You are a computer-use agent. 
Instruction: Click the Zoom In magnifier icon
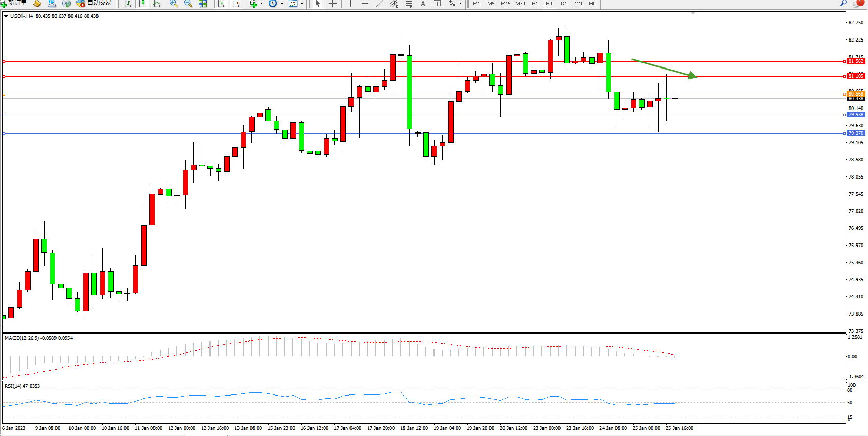point(174,4)
